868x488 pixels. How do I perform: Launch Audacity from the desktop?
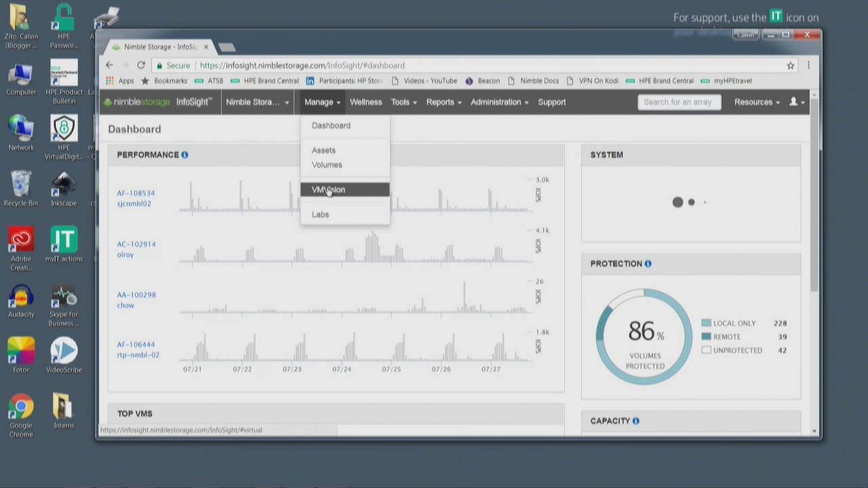(x=21, y=300)
